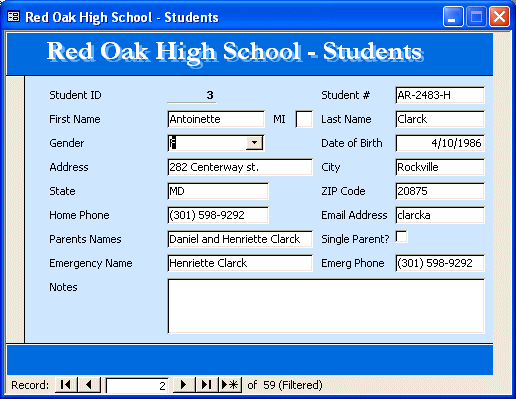Click the Home Phone field
This screenshot has width=516, height=399.
pyautogui.click(x=218, y=215)
